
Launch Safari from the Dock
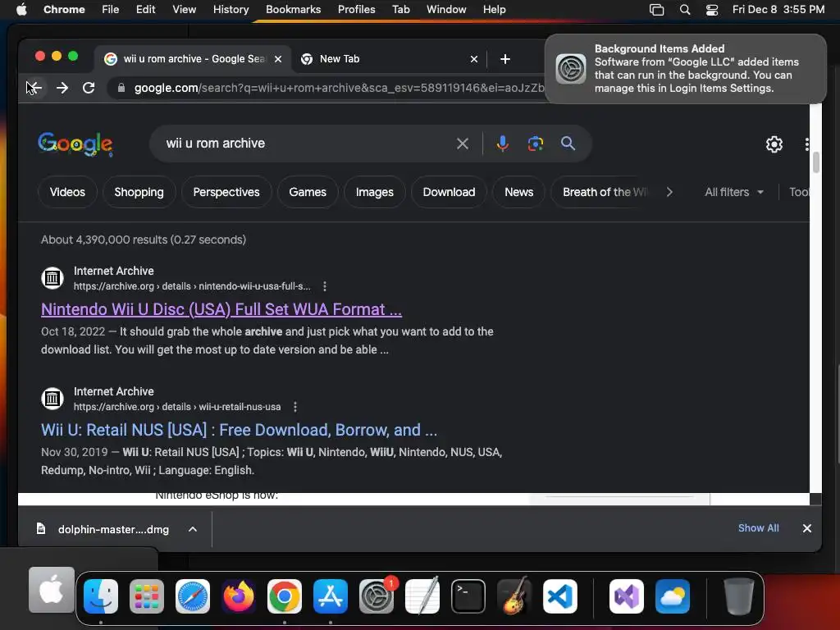click(x=193, y=596)
